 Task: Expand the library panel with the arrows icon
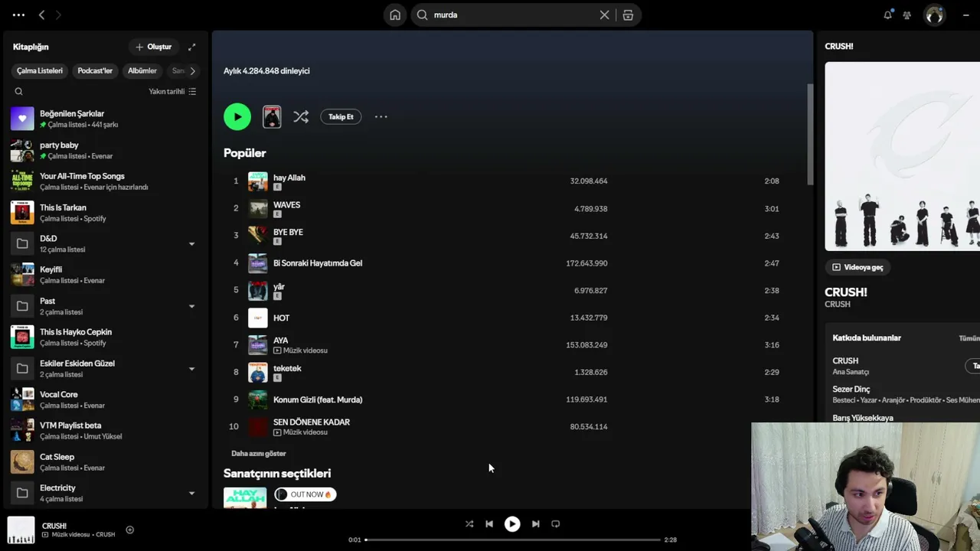pyautogui.click(x=191, y=47)
